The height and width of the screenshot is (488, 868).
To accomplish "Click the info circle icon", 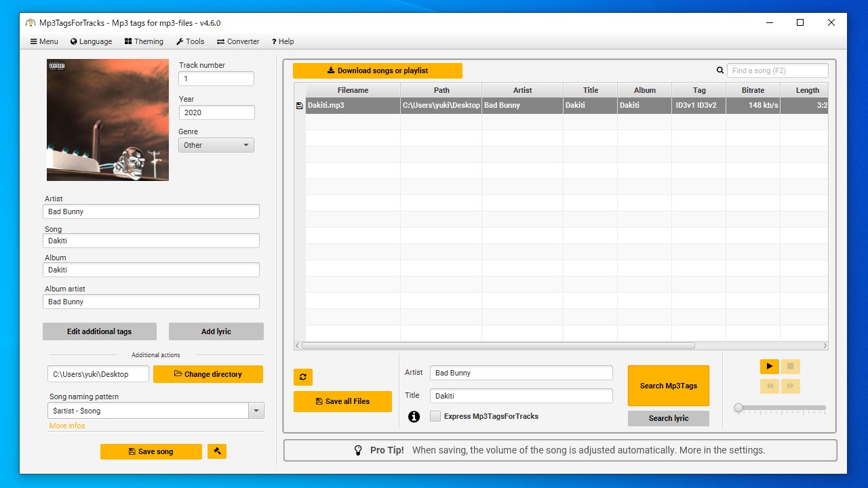I will click(414, 416).
